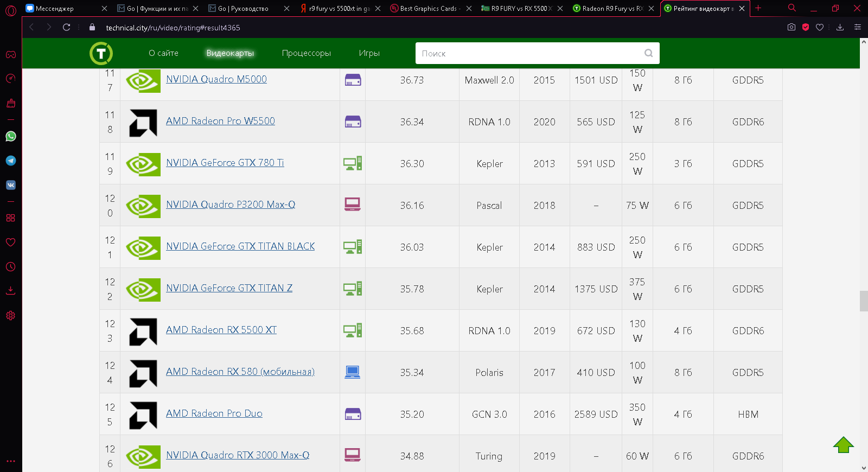Open browsing history clock icon in sidebar
868x472 pixels.
pos(11,266)
